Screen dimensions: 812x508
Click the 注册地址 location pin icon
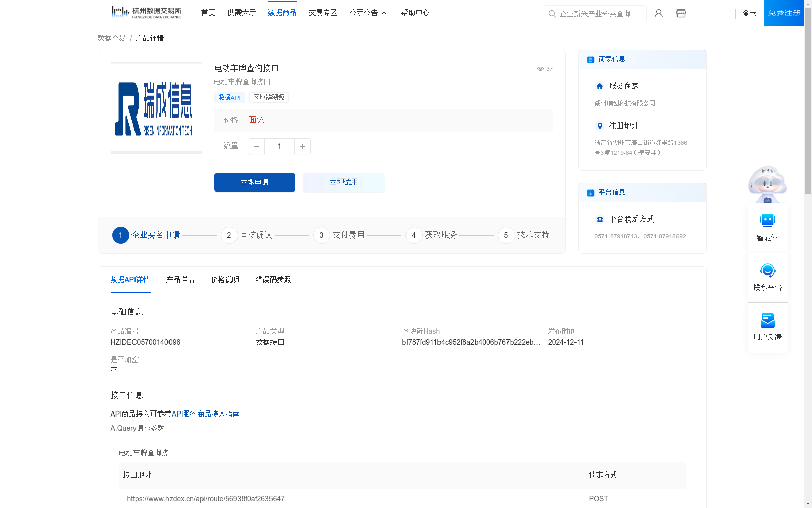coord(600,126)
